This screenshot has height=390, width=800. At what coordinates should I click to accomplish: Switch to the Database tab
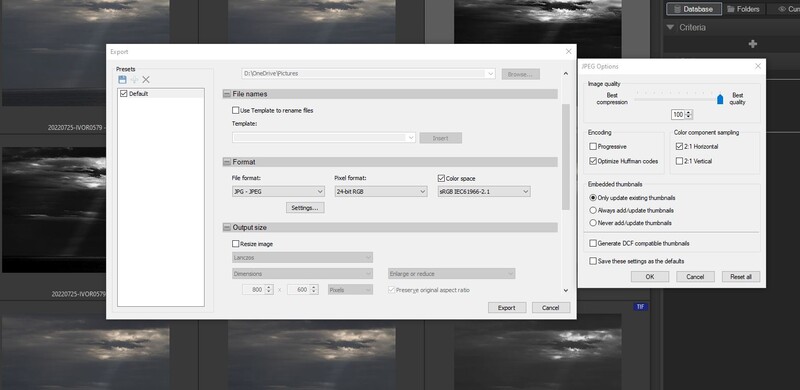coord(694,9)
